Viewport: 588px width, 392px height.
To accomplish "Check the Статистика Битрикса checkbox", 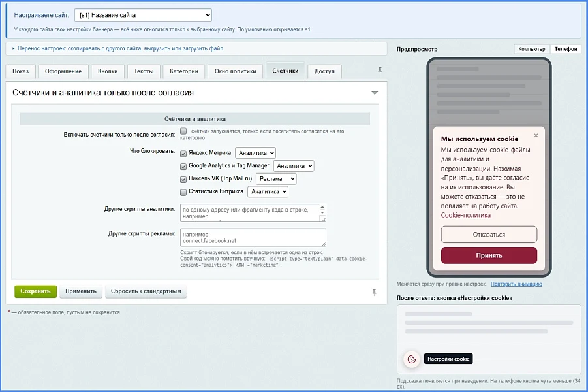I will tap(183, 192).
